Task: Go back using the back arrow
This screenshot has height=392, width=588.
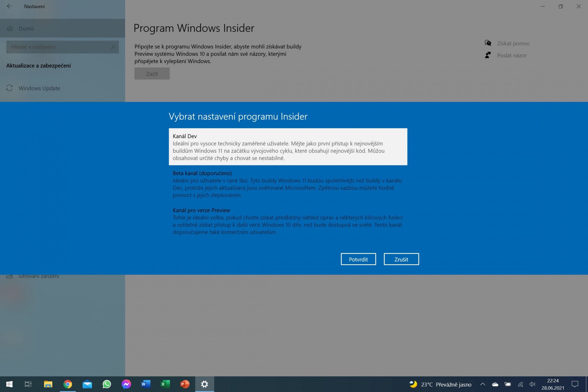Action: 9,6
